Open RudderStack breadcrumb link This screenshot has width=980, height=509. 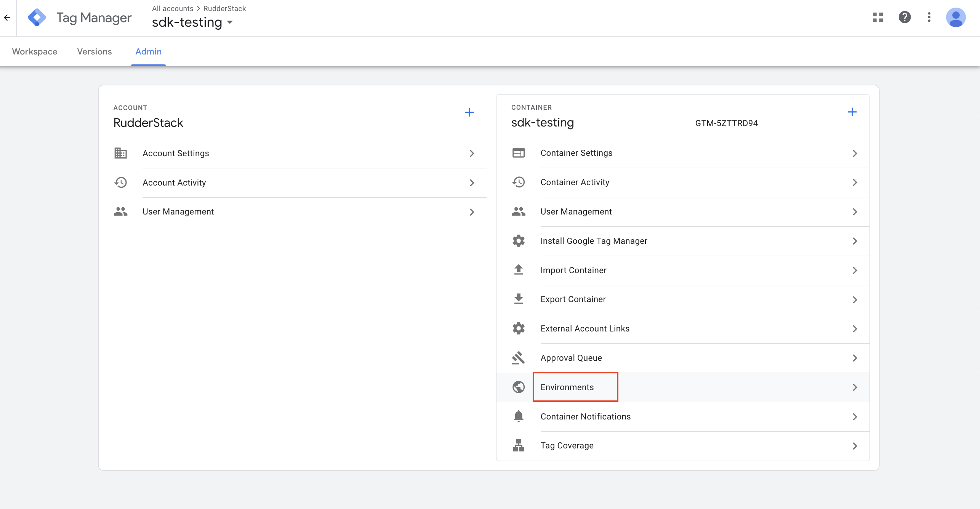(x=225, y=8)
